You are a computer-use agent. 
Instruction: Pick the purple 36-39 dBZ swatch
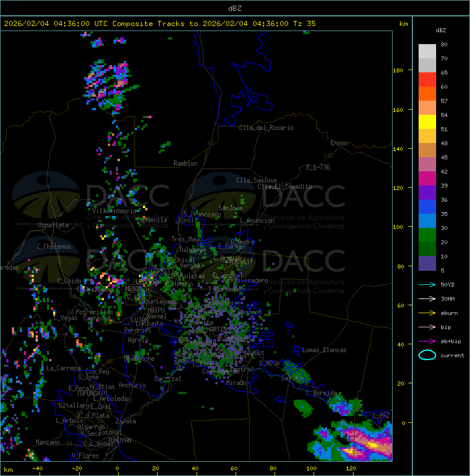(x=427, y=192)
